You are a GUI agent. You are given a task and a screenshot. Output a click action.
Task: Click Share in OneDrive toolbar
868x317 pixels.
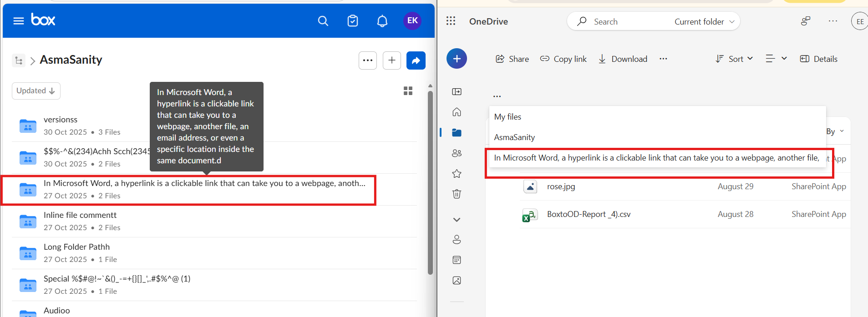click(512, 59)
